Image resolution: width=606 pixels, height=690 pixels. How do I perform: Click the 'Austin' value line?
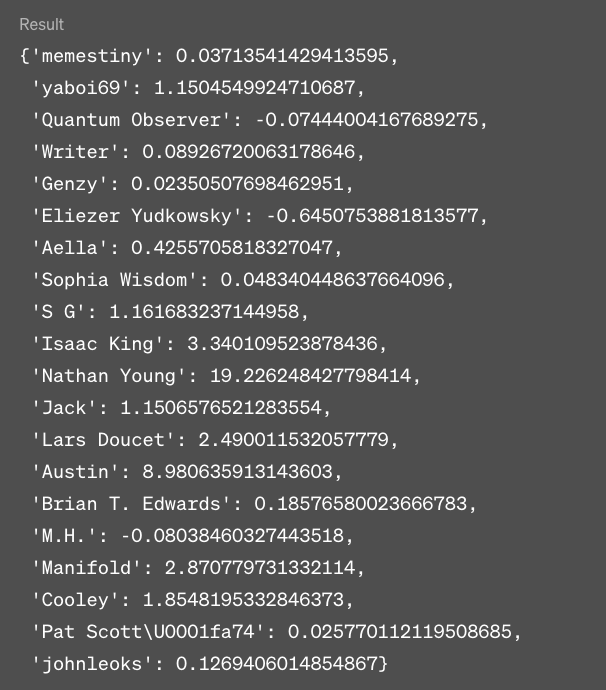(187, 472)
